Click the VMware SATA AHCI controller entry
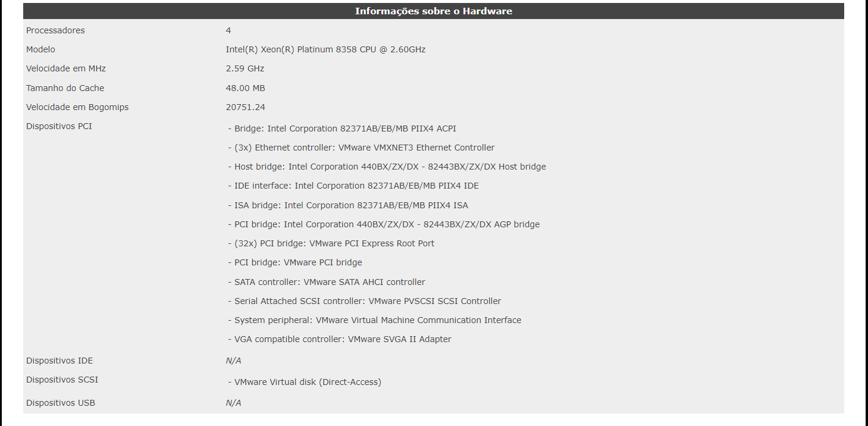Image resolution: width=868 pixels, height=426 pixels. (327, 282)
